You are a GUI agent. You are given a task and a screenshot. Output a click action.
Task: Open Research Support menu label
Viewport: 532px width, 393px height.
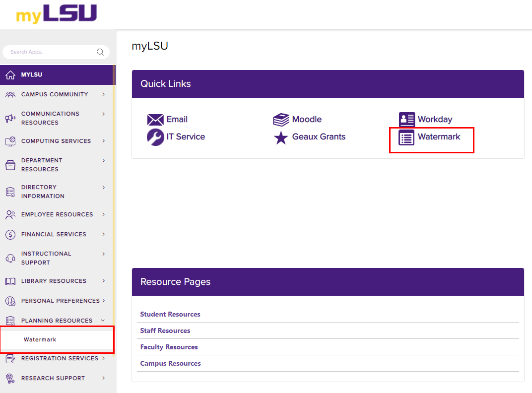tap(53, 378)
